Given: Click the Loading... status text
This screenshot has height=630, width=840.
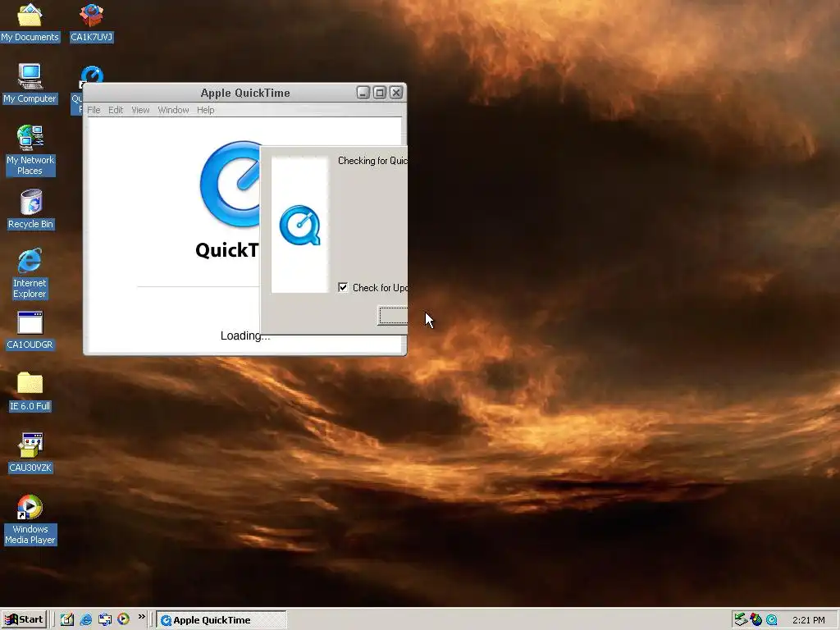Looking at the screenshot, I should pyautogui.click(x=244, y=336).
